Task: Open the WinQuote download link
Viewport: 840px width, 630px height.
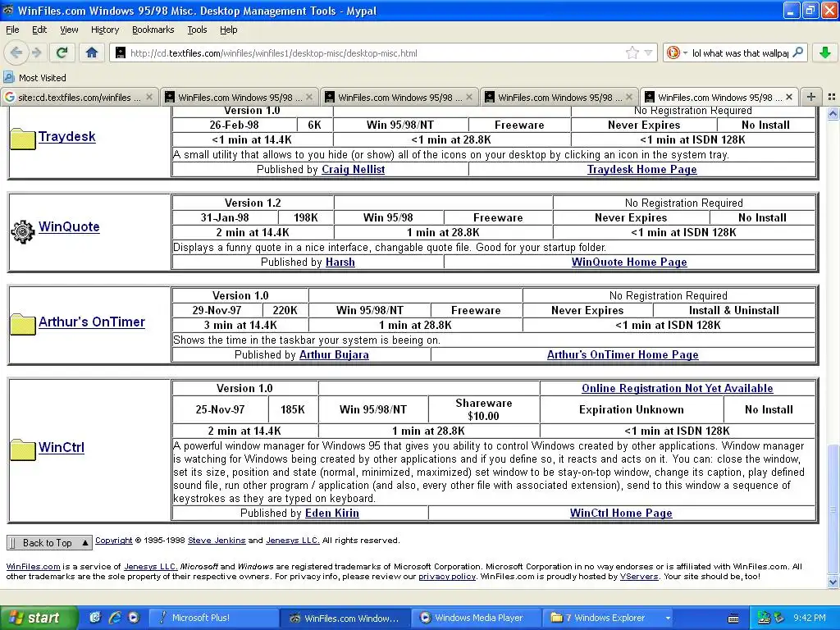Action: [x=69, y=226]
